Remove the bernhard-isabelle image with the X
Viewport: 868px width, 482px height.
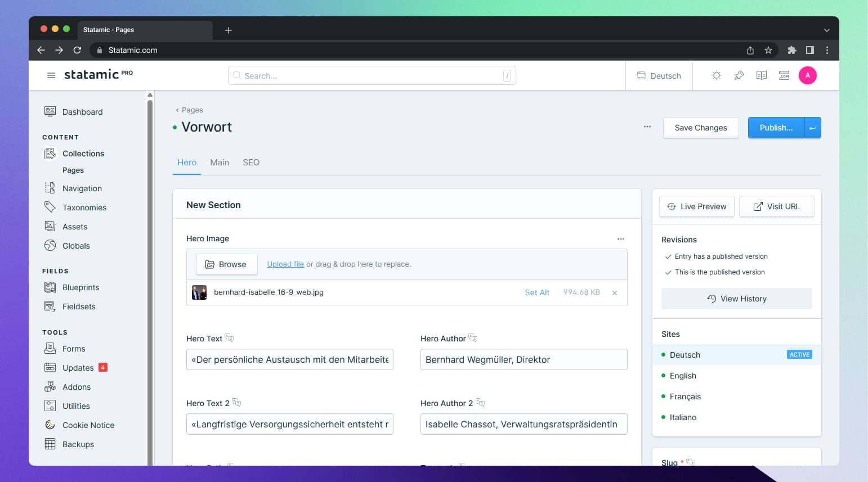click(614, 292)
